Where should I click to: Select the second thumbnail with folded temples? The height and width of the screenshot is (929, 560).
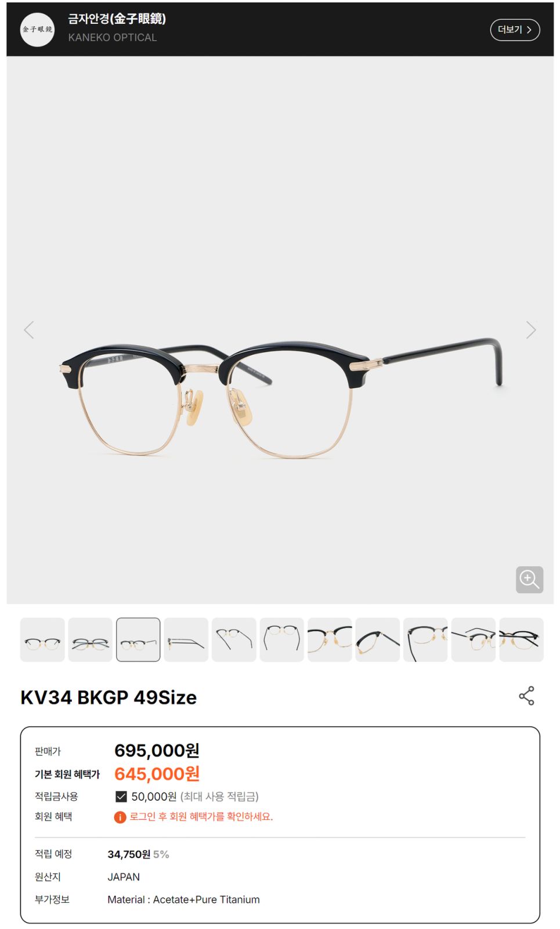click(x=90, y=640)
